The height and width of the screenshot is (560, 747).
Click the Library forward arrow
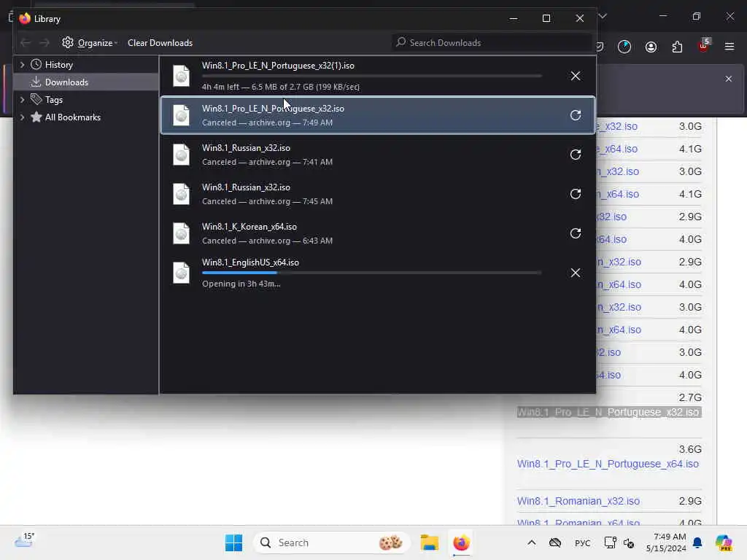(44, 43)
